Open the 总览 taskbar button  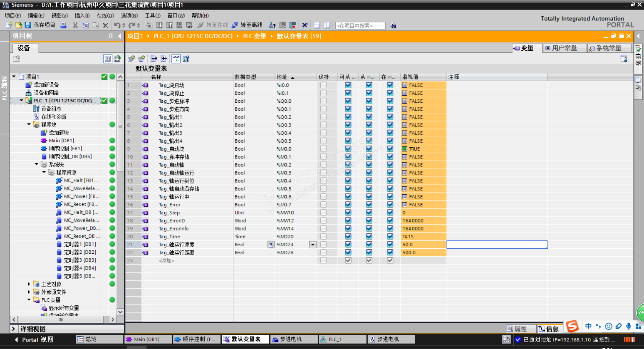pyautogui.click(x=99, y=339)
